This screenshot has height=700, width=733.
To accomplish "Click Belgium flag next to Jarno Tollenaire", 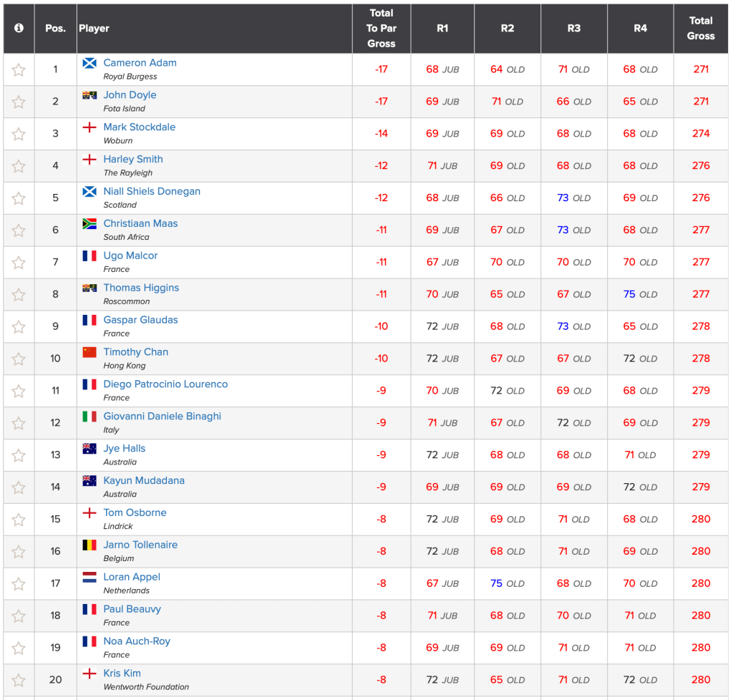I will pyautogui.click(x=89, y=545).
